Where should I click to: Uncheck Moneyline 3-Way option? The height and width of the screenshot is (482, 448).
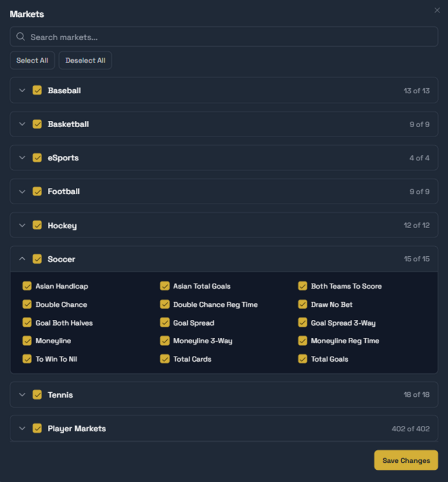pyautogui.click(x=164, y=341)
